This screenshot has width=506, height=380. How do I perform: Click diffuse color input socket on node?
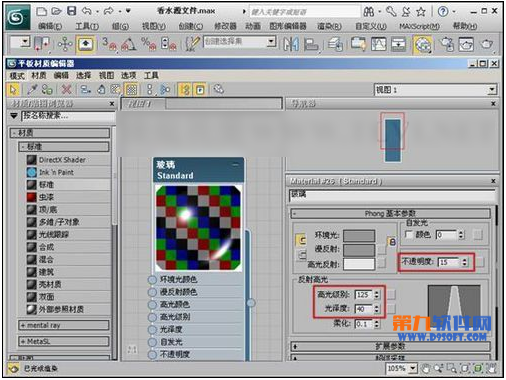(152, 292)
